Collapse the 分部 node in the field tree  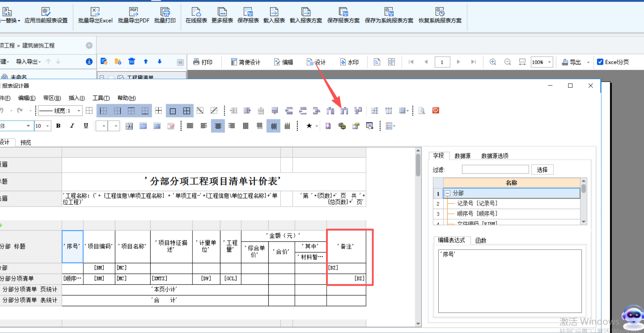pos(448,193)
